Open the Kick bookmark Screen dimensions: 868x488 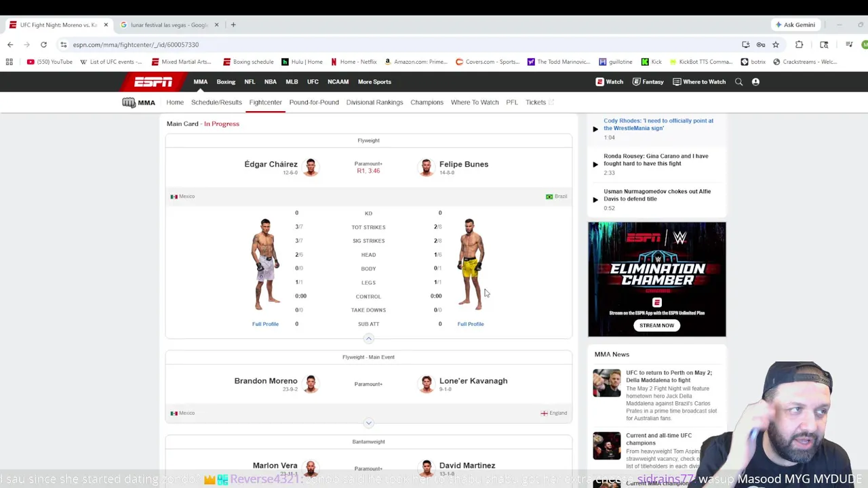652,62
